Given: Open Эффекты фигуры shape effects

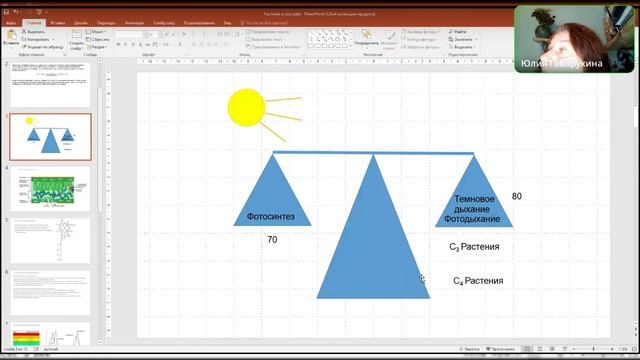Looking at the screenshot, I should [x=420, y=47].
